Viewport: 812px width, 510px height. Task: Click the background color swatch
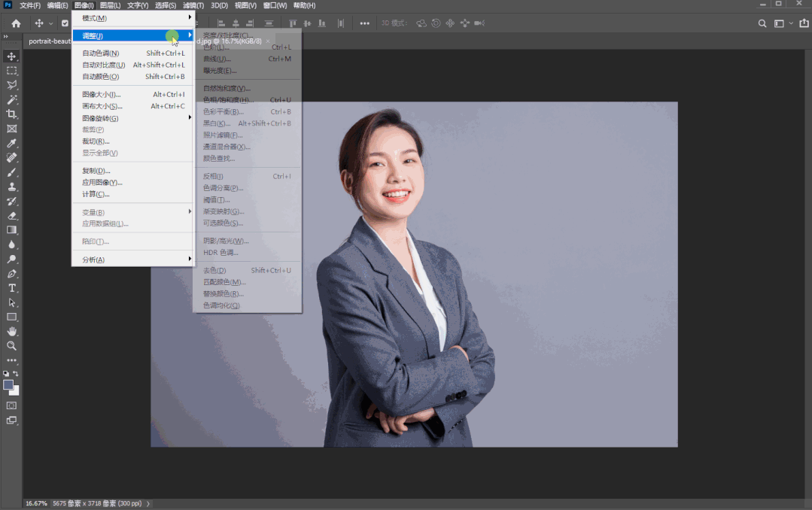pos(16,391)
